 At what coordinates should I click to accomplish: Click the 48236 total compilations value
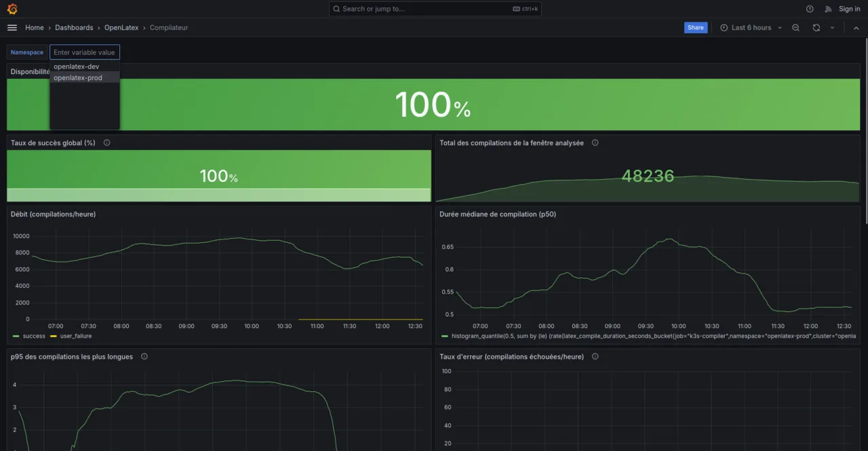648,176
